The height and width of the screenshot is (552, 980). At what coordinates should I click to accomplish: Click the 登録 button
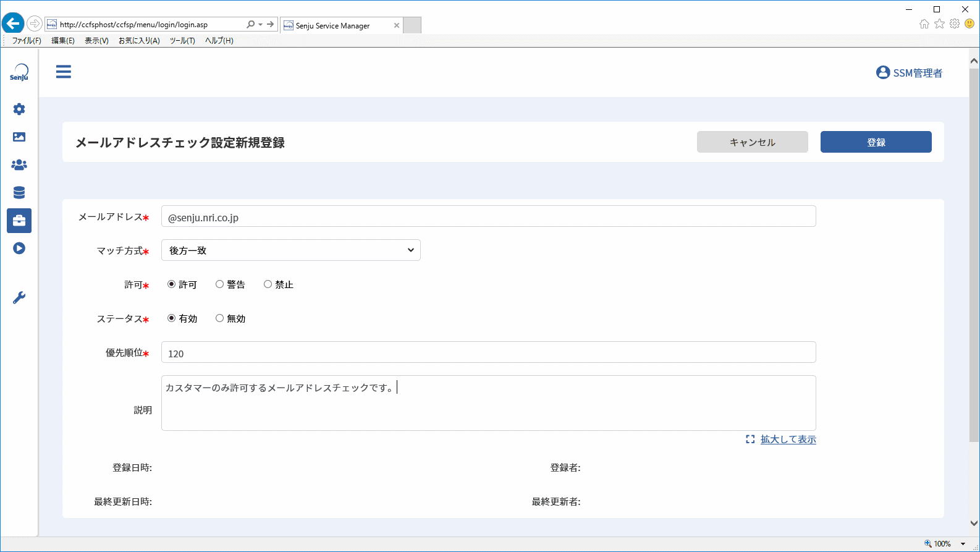tap(876, 142)
